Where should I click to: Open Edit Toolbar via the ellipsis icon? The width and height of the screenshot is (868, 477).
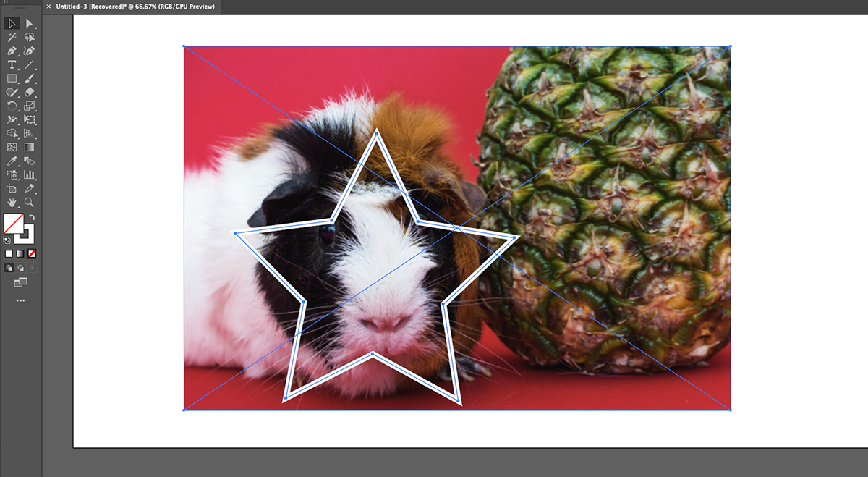[x=20, y=300]
